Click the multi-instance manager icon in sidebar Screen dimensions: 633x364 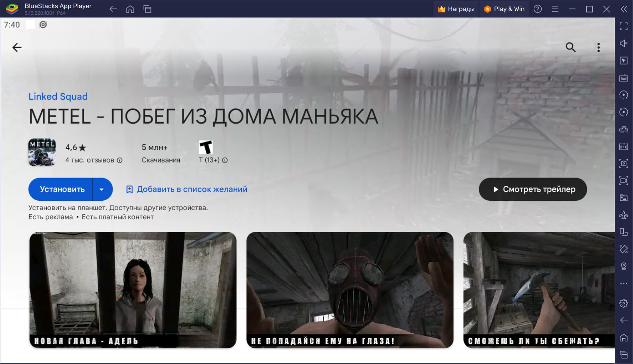click(624, 232)
